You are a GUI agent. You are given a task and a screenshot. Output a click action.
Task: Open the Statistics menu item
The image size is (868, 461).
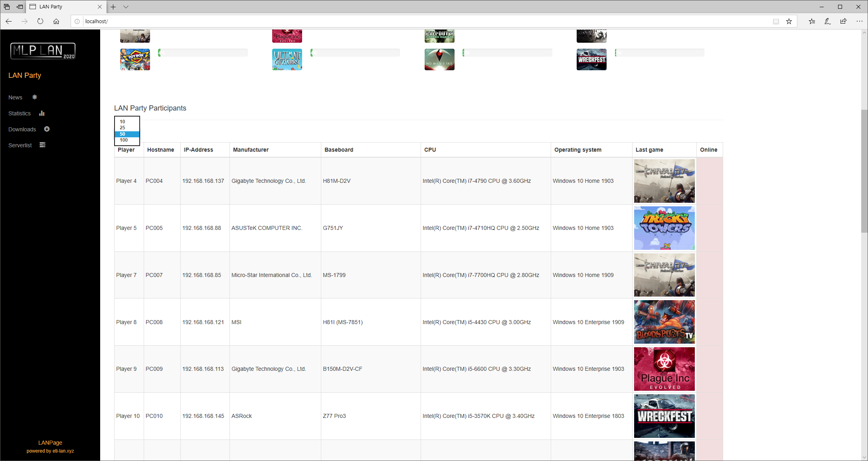pyautogui.click(x=20, y=113)
